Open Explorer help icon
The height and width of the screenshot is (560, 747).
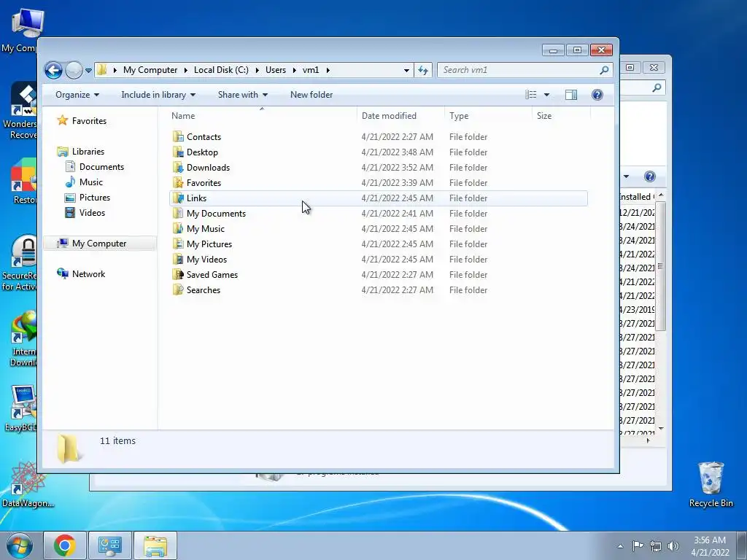pos(597,95)
